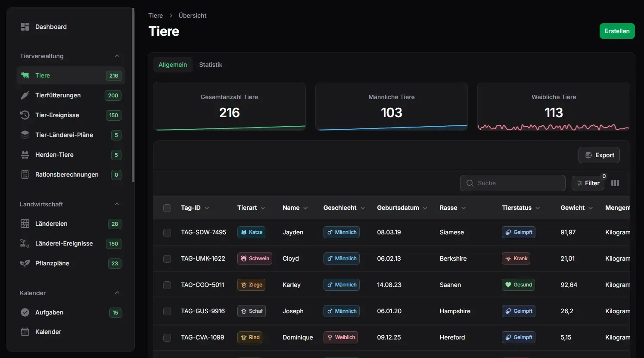Click the layers icon beside Tier-Länderei-Pläne
Screen dimensions: 644x358
point(25,135)
